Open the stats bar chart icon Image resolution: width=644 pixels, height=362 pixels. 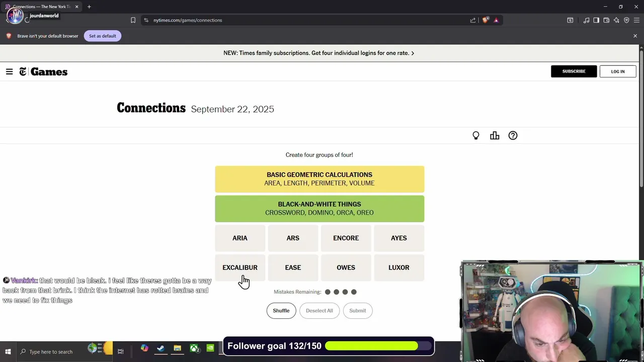coord(495,136)
